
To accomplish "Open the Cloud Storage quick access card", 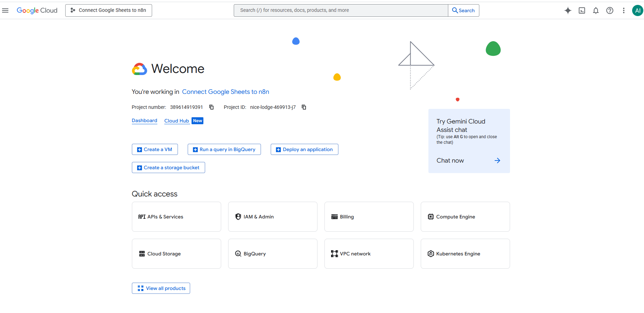I will tap(177, 254).
